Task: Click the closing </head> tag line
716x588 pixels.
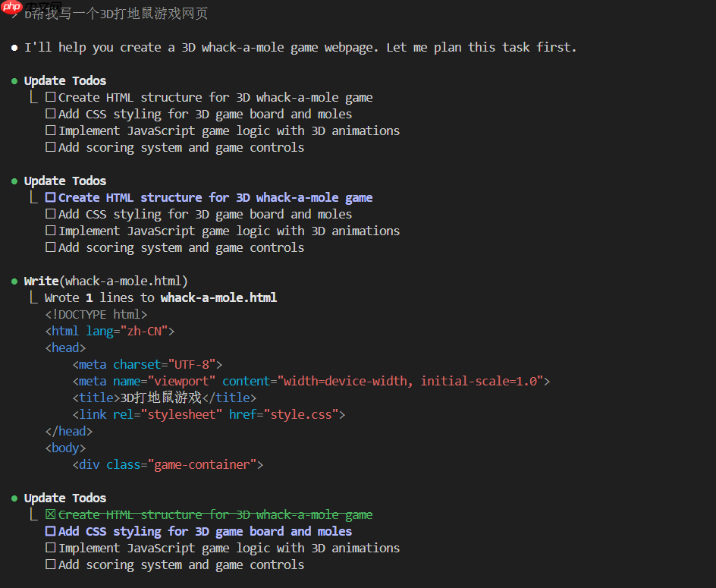Action: [69, 431]
